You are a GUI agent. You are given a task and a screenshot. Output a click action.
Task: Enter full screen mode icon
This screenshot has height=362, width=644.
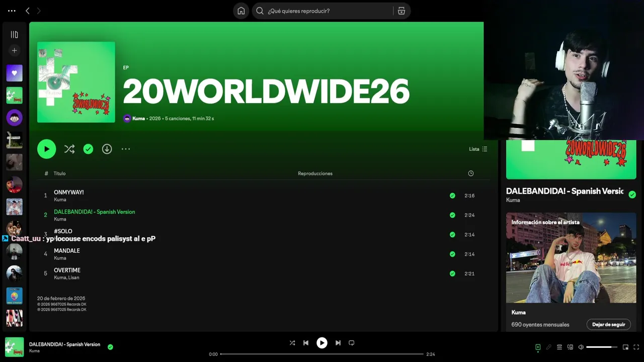(636, 347)
